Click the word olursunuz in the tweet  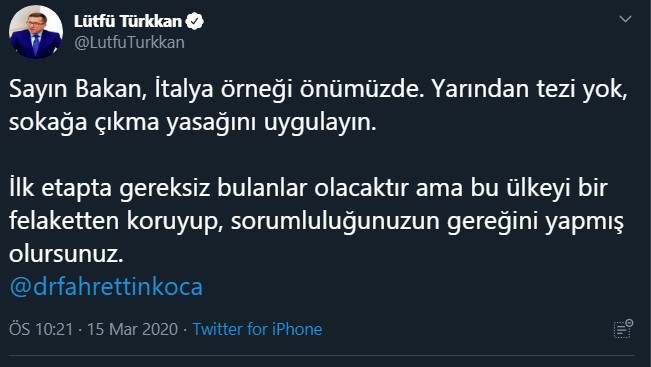pyautogui.click(x=66, y=254)
